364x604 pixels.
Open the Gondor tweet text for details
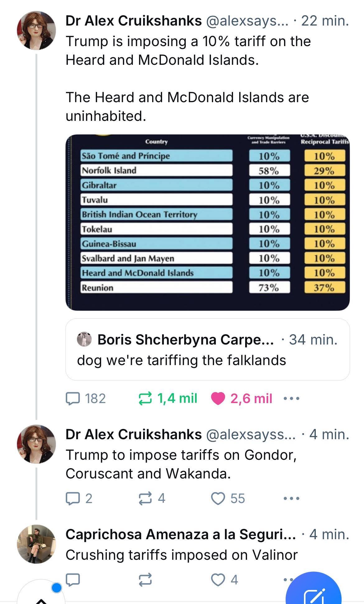181,464
